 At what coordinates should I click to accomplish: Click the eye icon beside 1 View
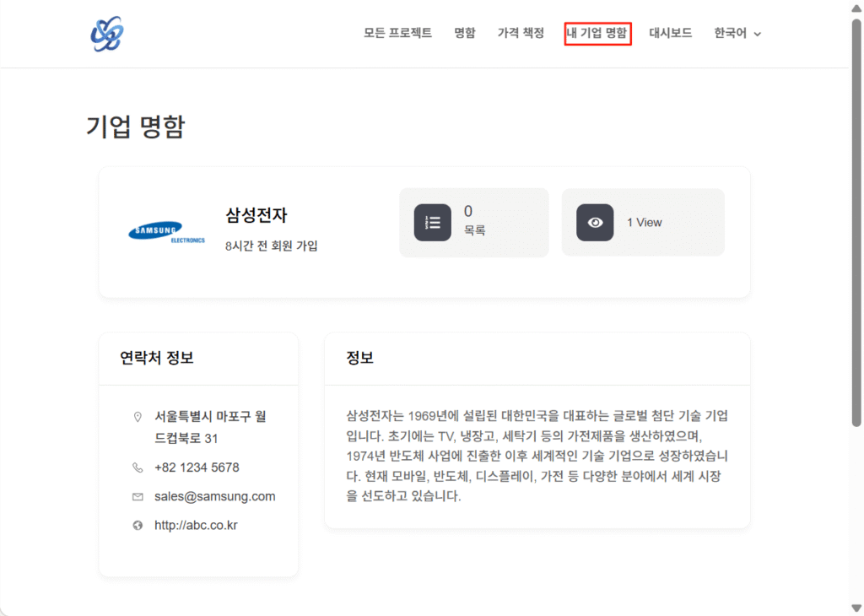(595, 223)
